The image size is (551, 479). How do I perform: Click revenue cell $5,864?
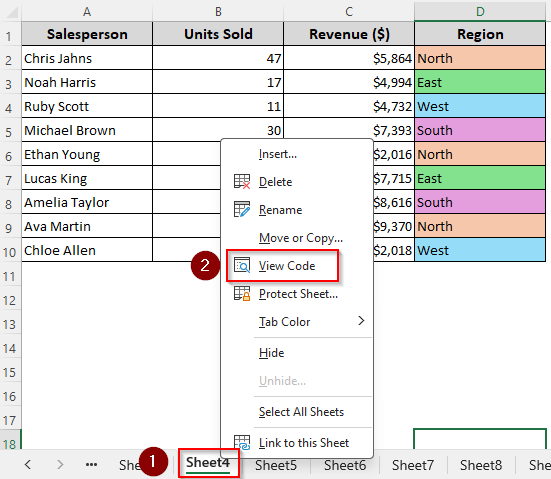click(349, 58)
